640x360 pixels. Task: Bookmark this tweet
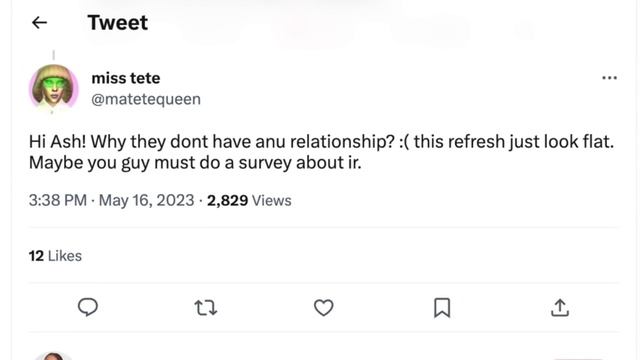tap(442, 308)
